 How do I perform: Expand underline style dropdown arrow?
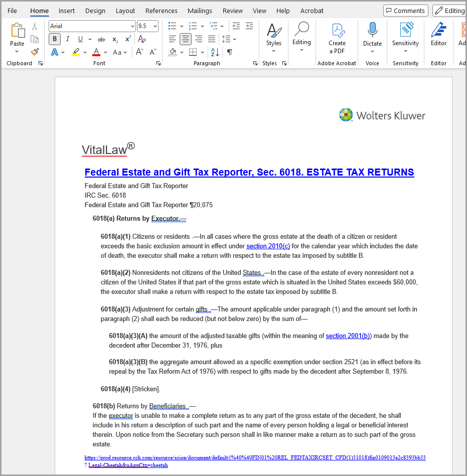click(x=90, y=39)
